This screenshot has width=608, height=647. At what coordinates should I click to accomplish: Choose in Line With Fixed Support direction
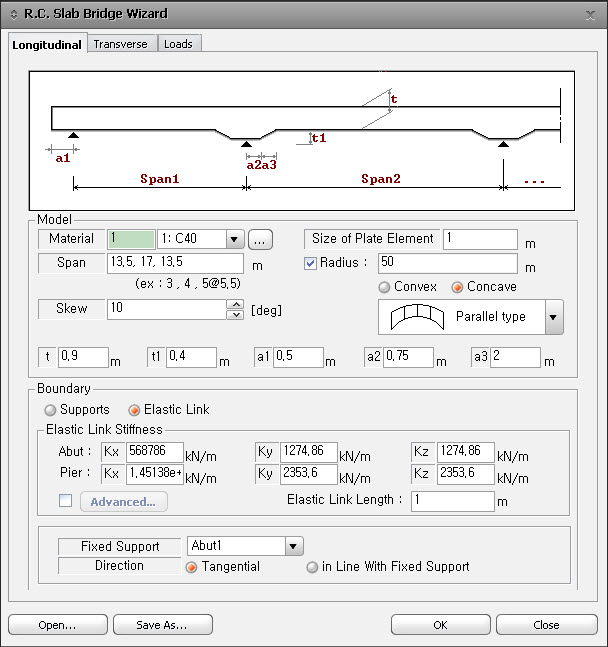(313, 567)
